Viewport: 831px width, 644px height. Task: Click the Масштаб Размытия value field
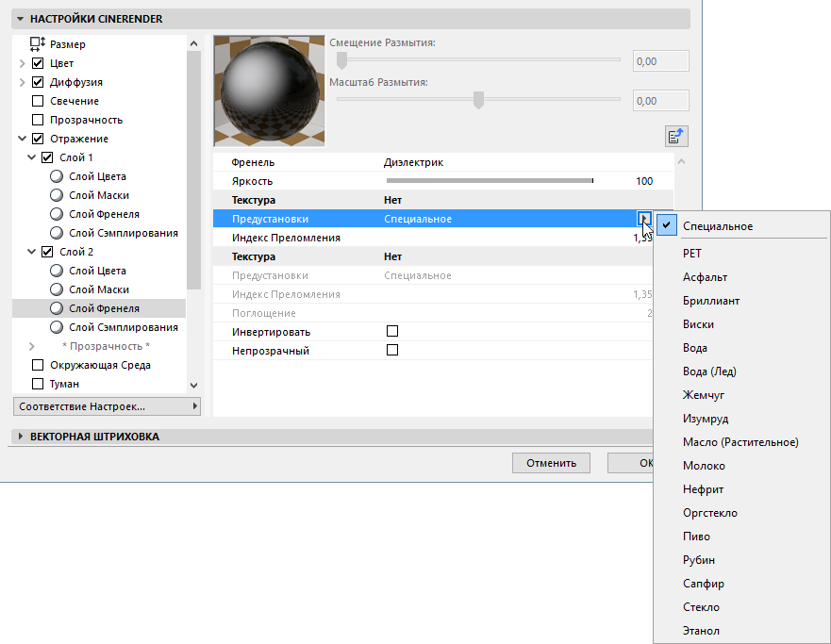pos(661,101)
